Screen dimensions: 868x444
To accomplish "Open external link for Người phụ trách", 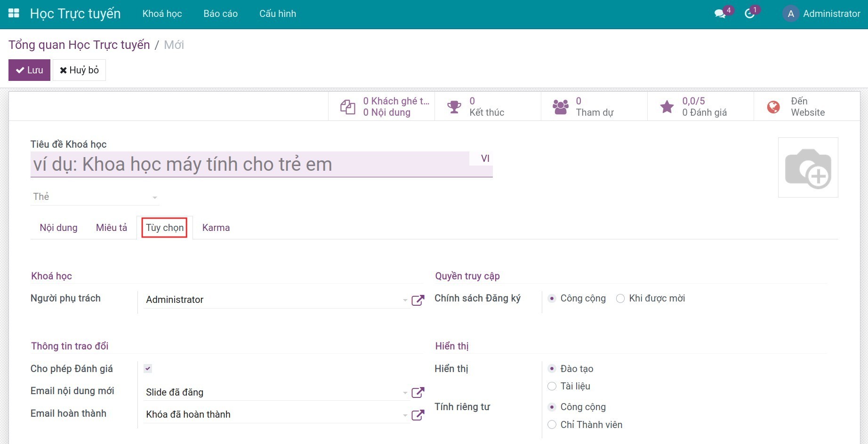I will [418, 300].
